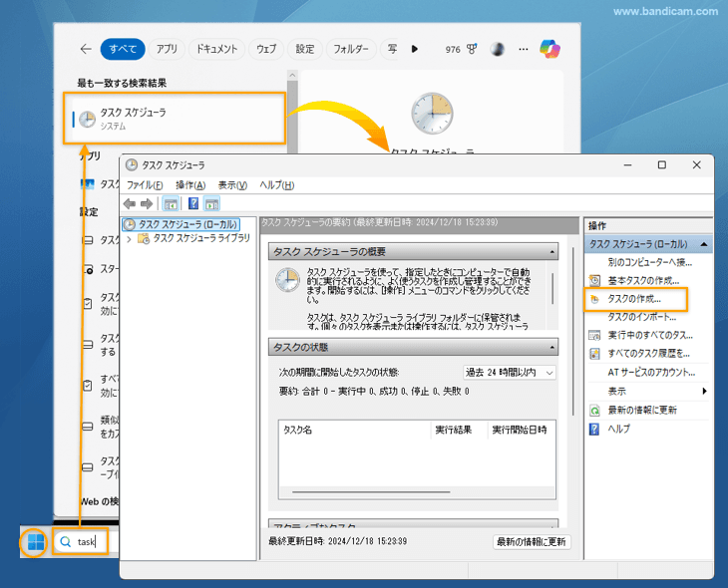Click the 976 rewards points trophy icon
Screen dimensions: 728x588
coord(472,49)
